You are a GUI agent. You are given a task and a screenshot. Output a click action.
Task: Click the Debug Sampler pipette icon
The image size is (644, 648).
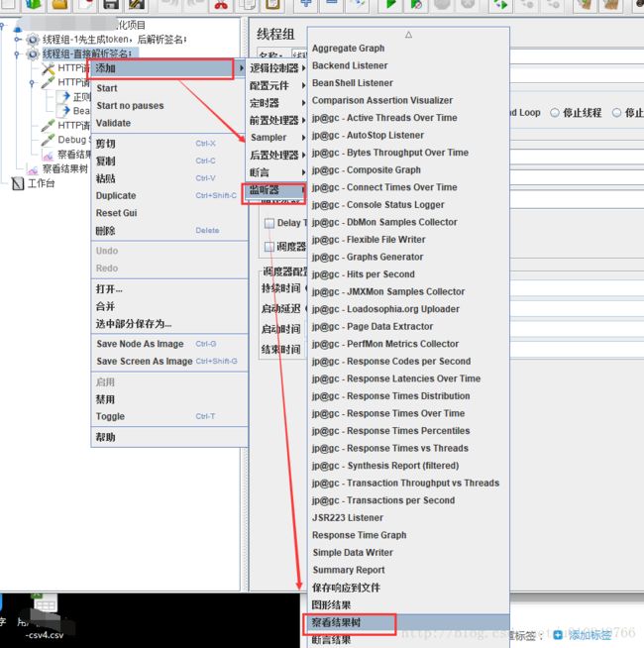(48, 140)
